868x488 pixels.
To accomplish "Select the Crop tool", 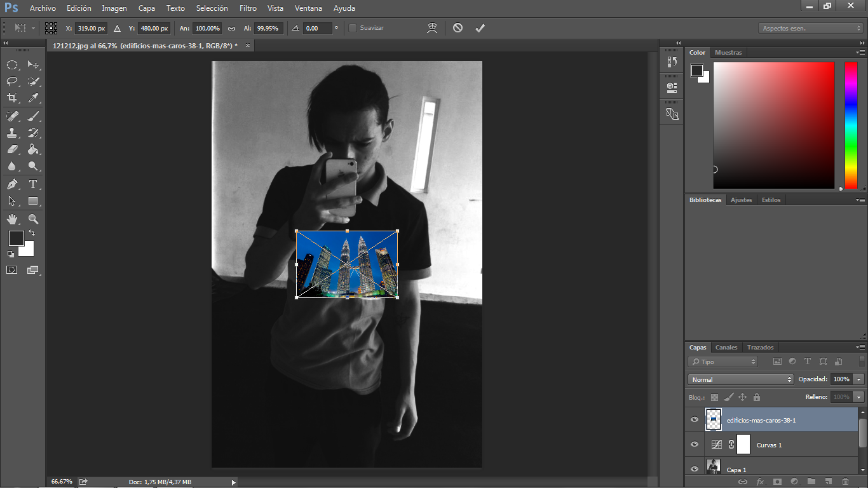I will (x=12, y=98).
